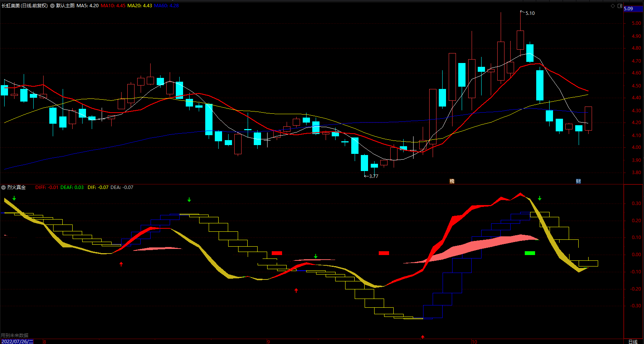Click the DEA: -0.07 value
Screen dimensions: 644x344
[x=122, y=187]
